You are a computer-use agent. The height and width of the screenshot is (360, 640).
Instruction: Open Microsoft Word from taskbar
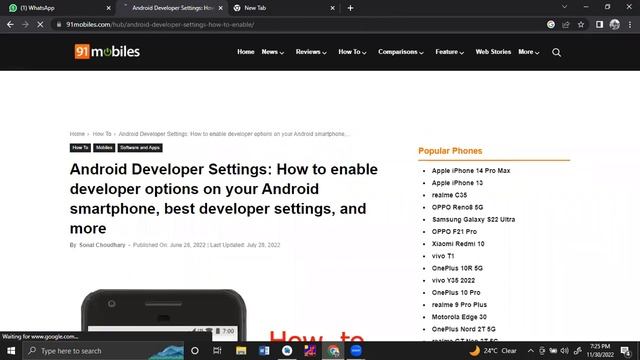click(264, 351)
